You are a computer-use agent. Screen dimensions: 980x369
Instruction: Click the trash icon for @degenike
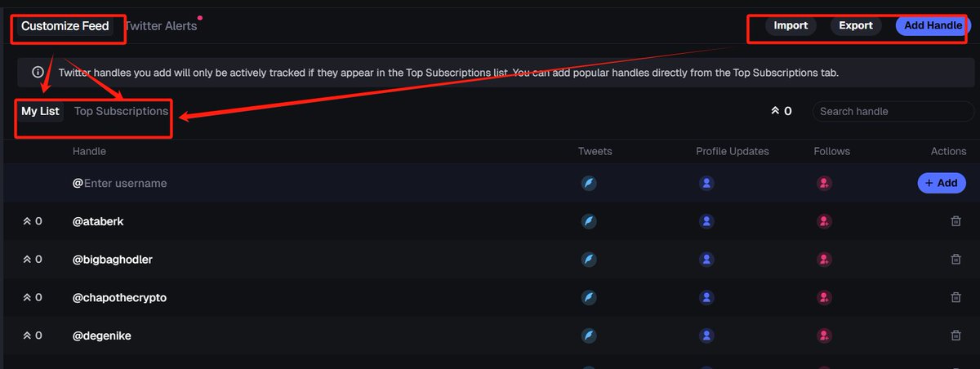coord(955,335)
